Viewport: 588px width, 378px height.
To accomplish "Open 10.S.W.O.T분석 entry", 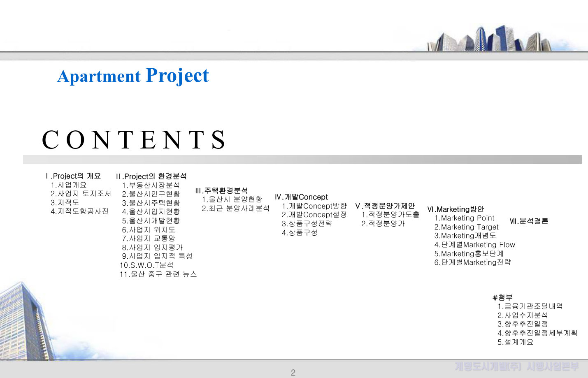I will [147, 265].
